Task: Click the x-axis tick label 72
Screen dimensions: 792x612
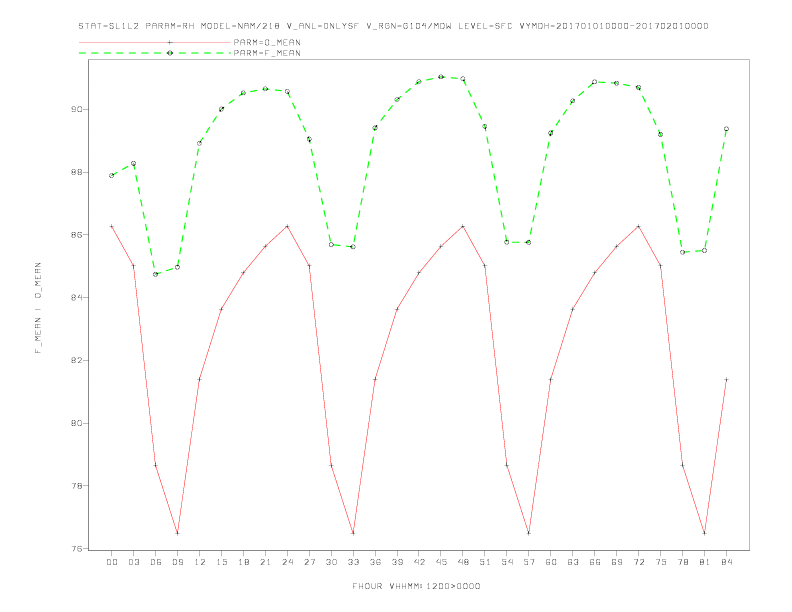Action: click(638, 562)
